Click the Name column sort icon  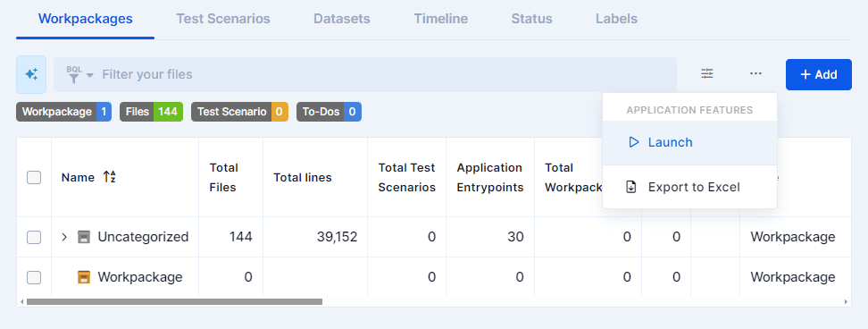pos(109,178)
